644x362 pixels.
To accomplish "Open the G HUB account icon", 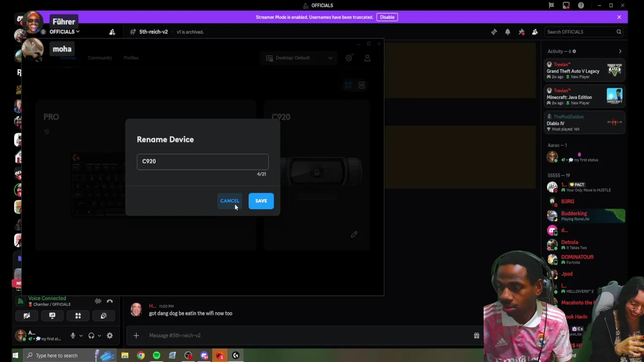I will 367,58.
